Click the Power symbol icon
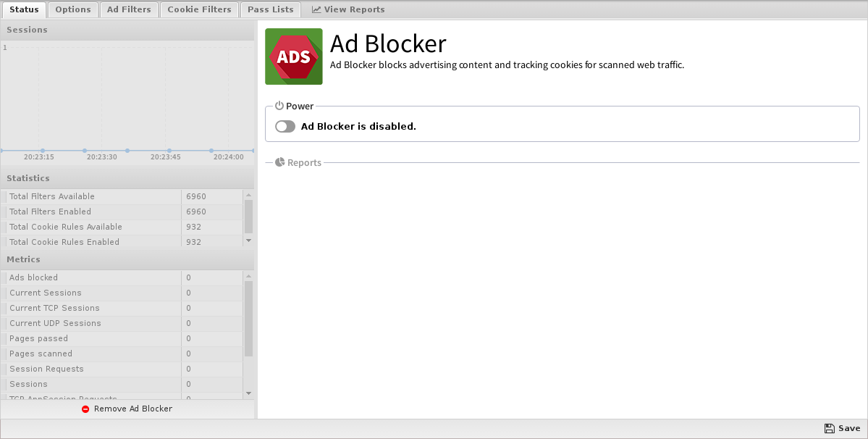 [x=279, y=106]
